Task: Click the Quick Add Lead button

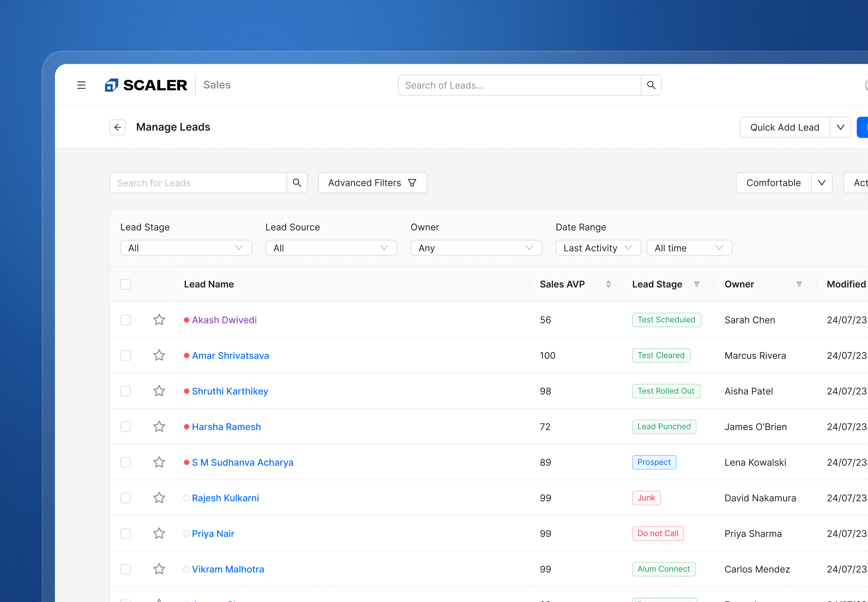Action: point(785,127)
